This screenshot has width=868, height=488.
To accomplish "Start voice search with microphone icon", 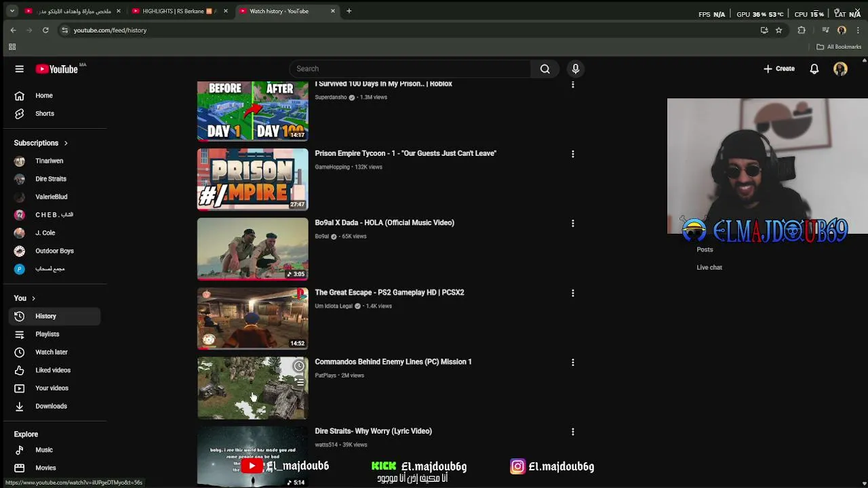I will point(575,68).
